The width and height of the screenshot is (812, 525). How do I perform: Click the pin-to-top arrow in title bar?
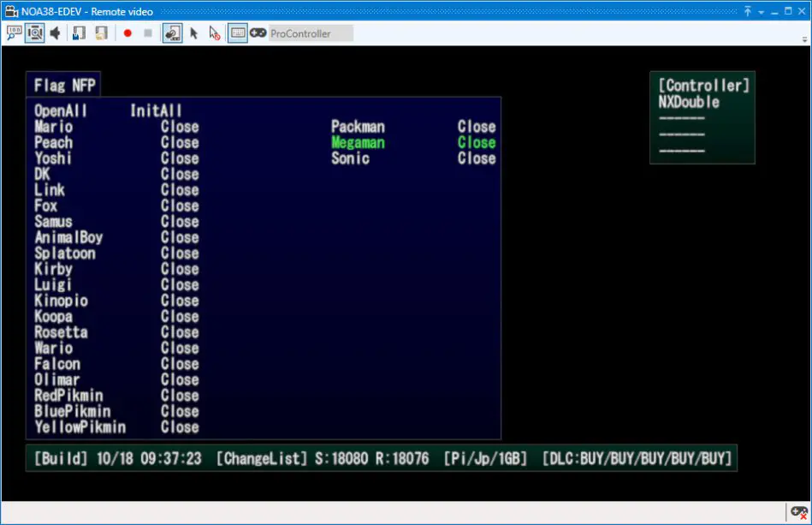pos(747,11)
